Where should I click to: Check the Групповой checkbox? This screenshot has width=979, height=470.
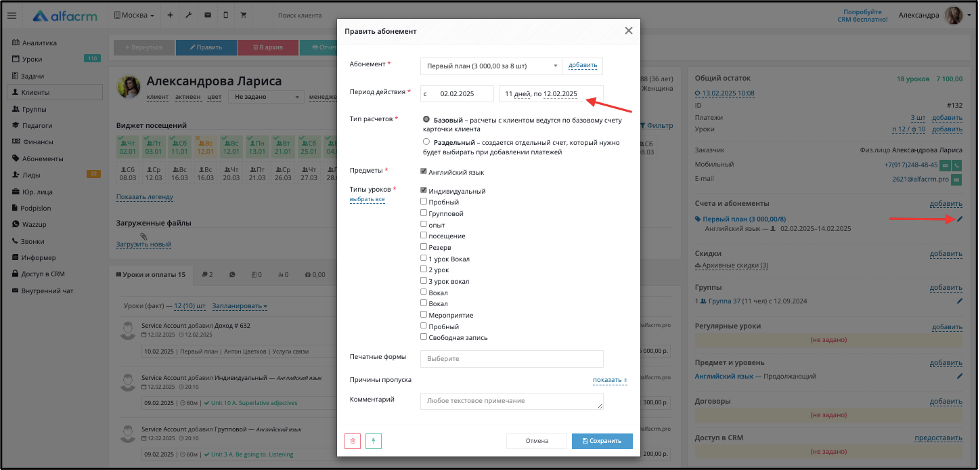(423, 213)
